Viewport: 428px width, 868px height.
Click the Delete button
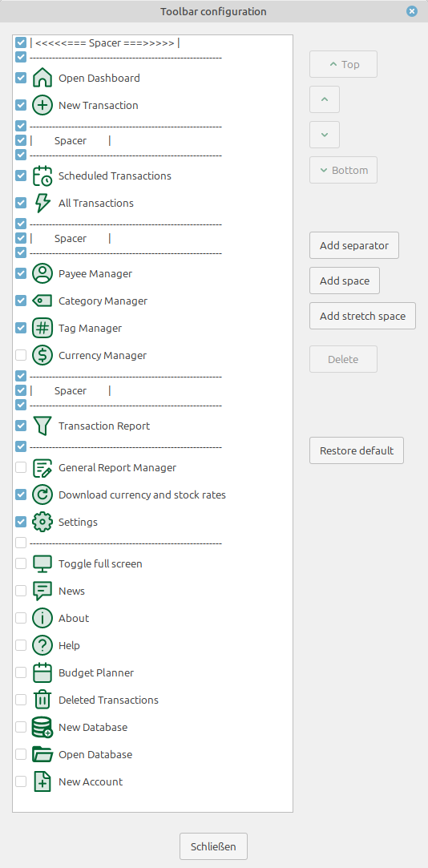343,359
